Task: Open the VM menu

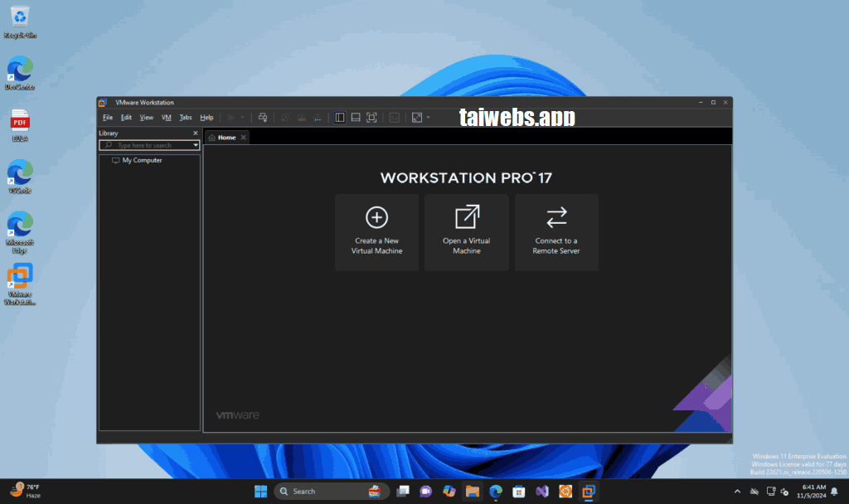Action: point(166,118)
